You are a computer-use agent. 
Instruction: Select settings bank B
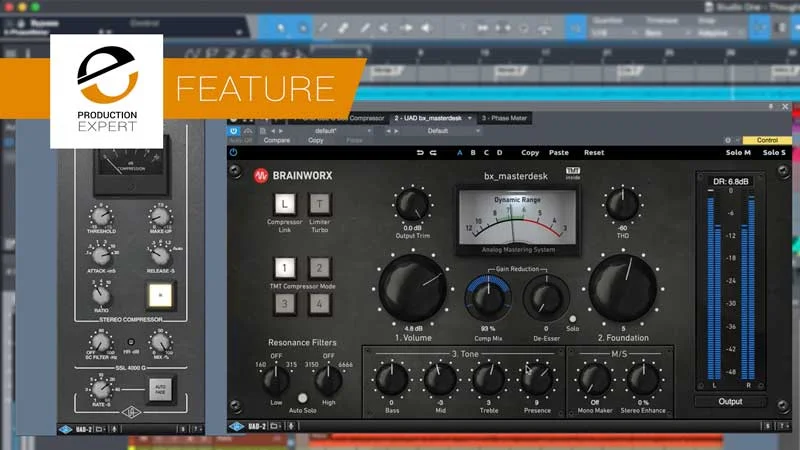(x=473, y=153)
